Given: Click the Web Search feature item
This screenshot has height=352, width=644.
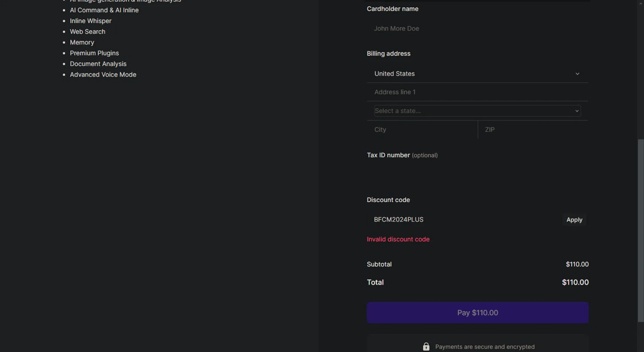Looking at the screenshot, I should (x=88, y=31).
